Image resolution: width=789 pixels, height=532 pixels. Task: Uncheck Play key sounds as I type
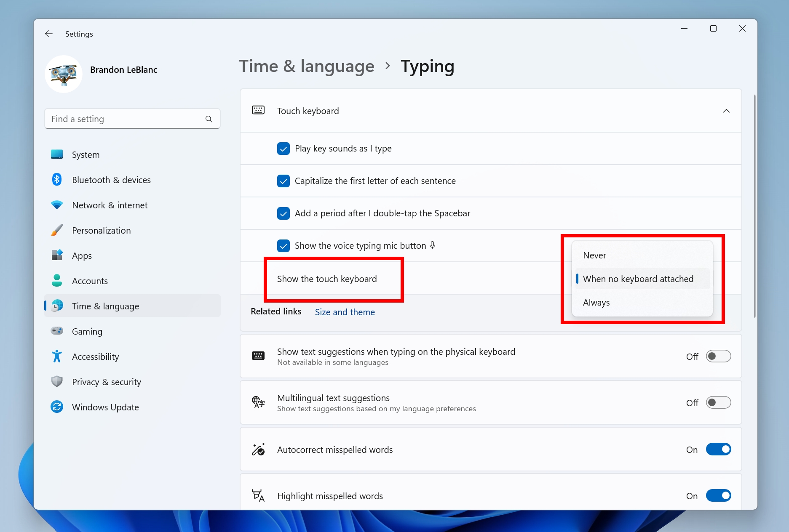(284, 149)
